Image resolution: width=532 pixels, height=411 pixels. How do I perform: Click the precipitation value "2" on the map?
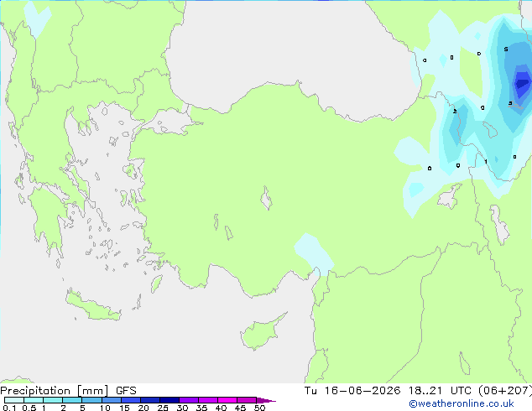click(455, 112)
